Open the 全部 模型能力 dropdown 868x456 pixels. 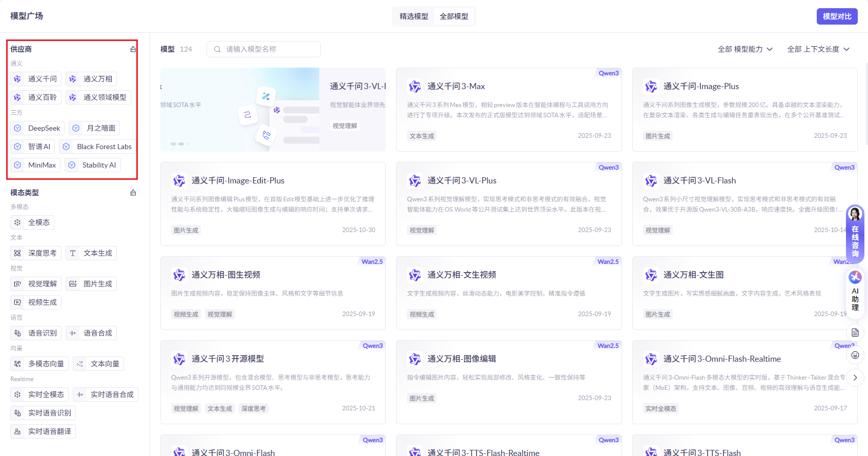[745, 49]
